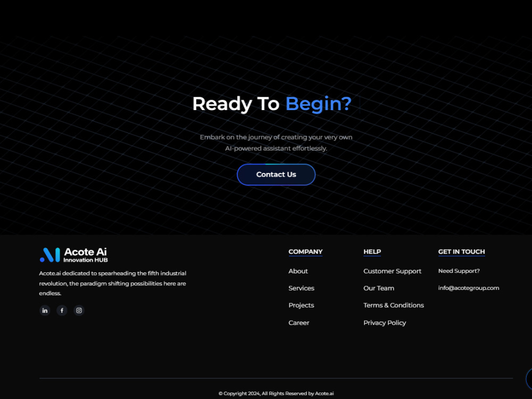Open the Instagram social icon

(79, 311)
